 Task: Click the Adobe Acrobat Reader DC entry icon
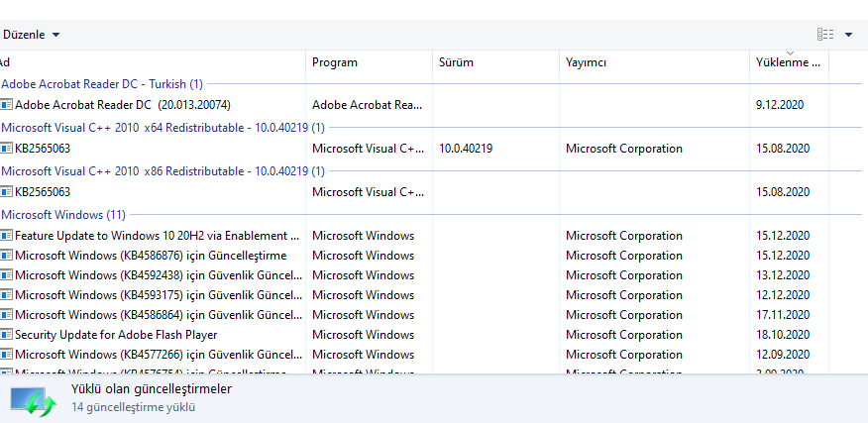pos(6,104)
